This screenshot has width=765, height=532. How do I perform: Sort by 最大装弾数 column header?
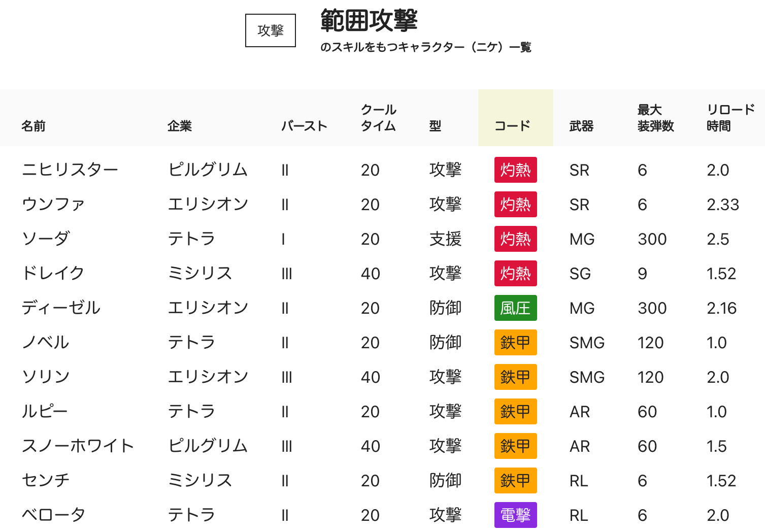coord(655,118)
